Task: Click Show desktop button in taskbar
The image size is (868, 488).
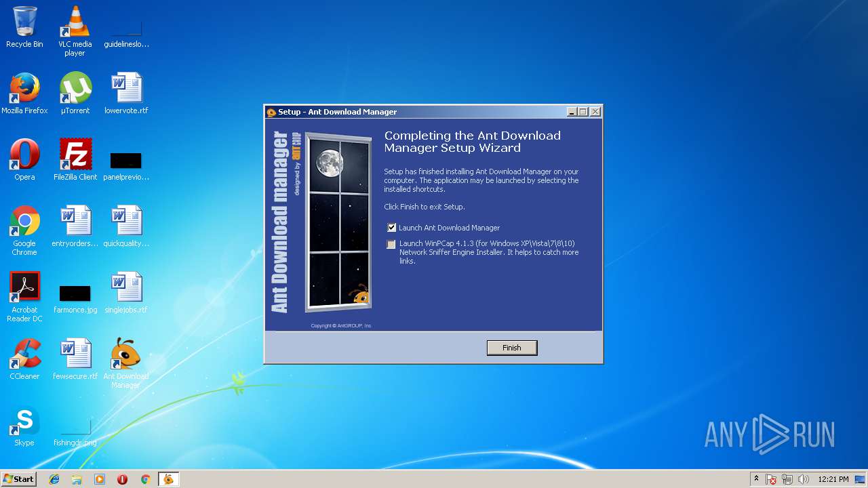Action: [861, 479]
